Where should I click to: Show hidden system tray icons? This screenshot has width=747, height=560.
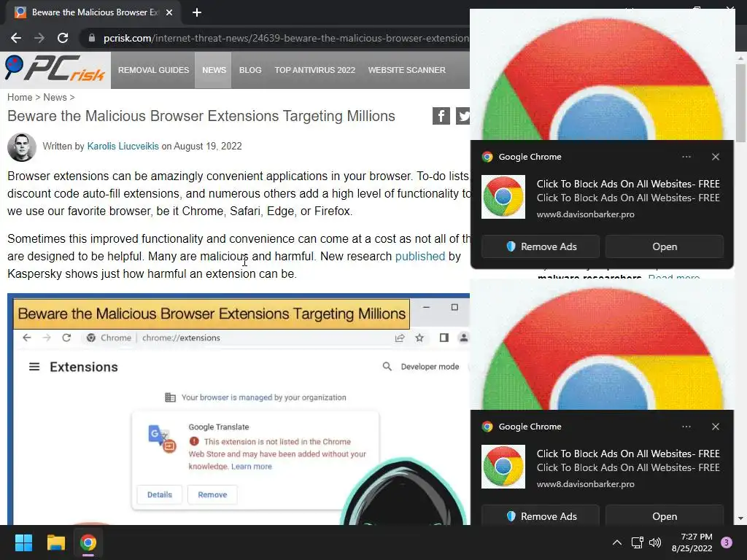[617, 542]
